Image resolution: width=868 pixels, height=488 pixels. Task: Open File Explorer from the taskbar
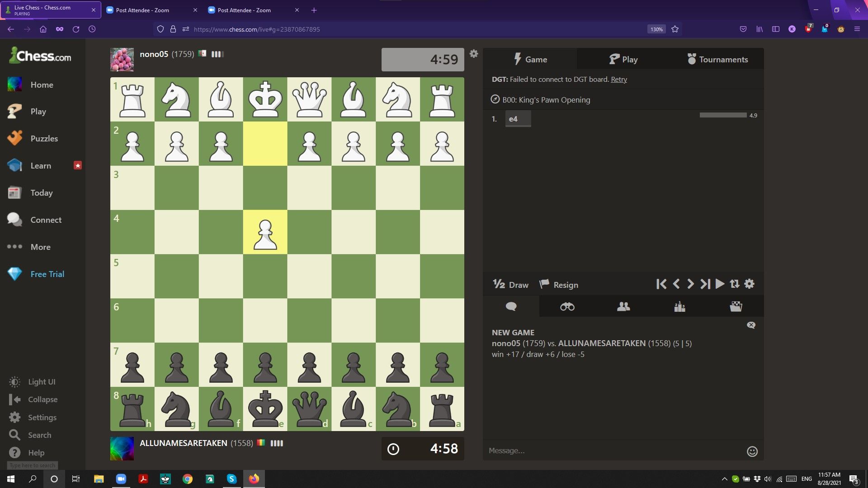point(99,479)
